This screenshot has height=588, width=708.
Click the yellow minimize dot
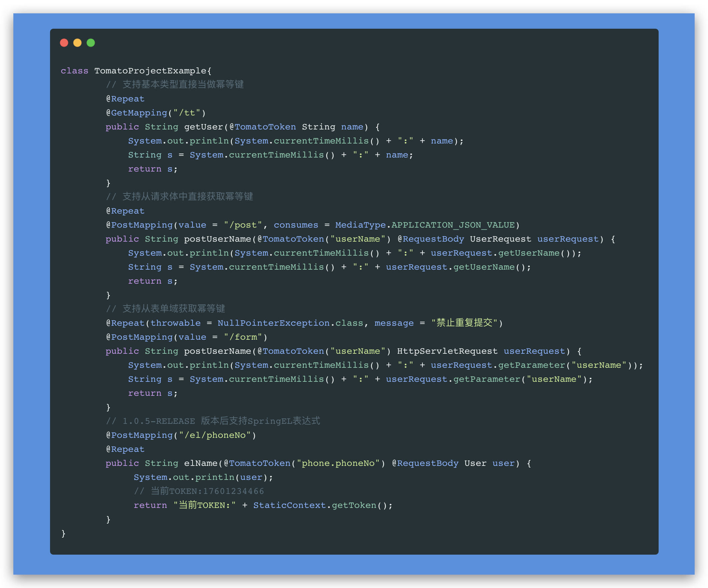(77, 43)
